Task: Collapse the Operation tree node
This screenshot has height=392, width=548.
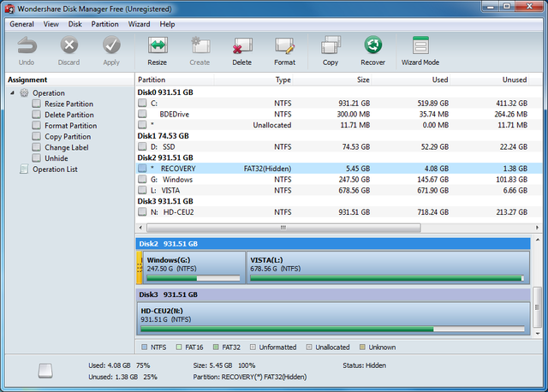Action: pos(12,93)
